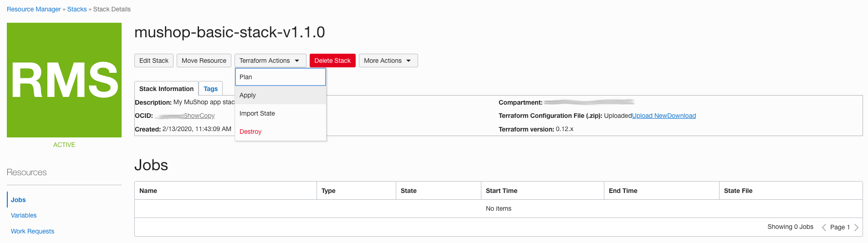The height and width of the screenshot is (243, 868).
Task: Go to previous page of jobs
Action: [x=823, y=227]
